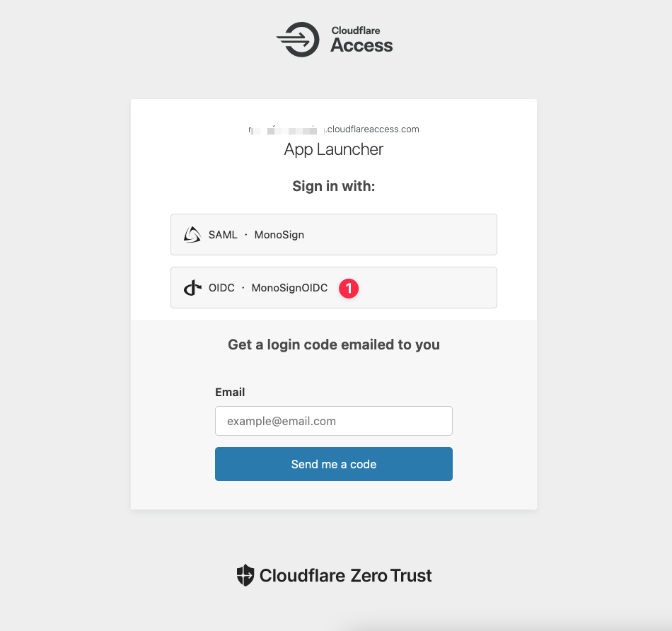
Task: Click the Email field label
Action: tap(230, 392)
